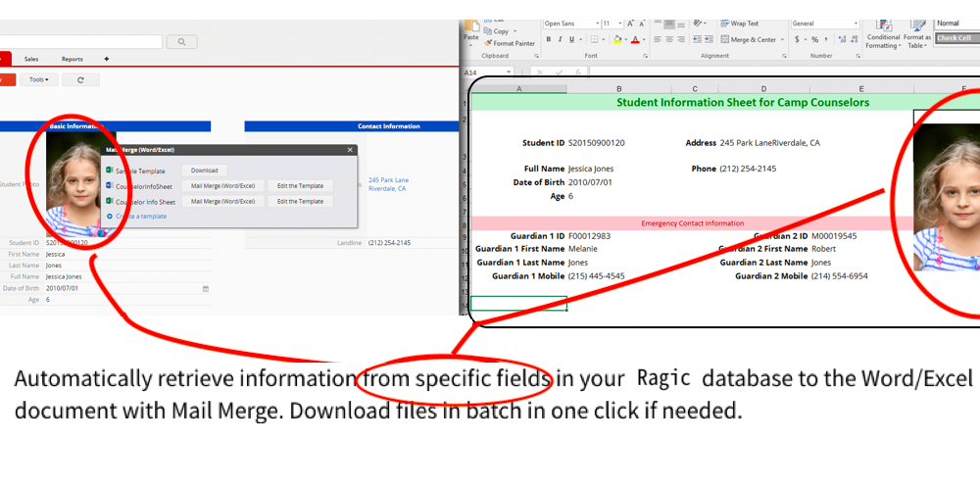Align text right in Excel
This screenshot has height=490, width=980.
[681, 39]
